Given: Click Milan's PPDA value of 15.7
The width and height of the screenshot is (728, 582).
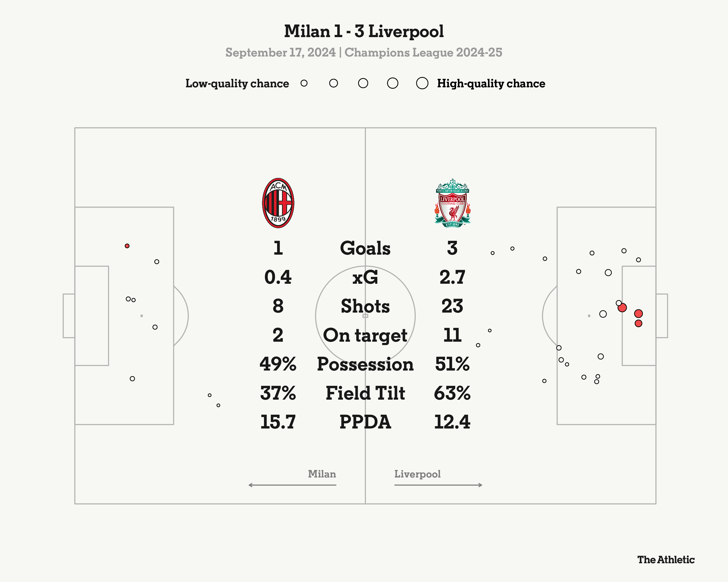Looking at the screenshot, I should [278, 422].
